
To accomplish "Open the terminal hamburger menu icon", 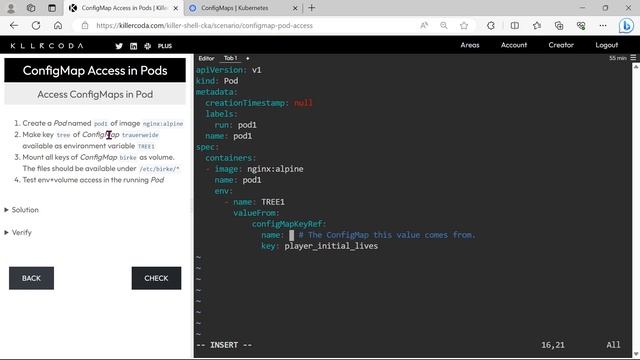I will tap(633, 58).
